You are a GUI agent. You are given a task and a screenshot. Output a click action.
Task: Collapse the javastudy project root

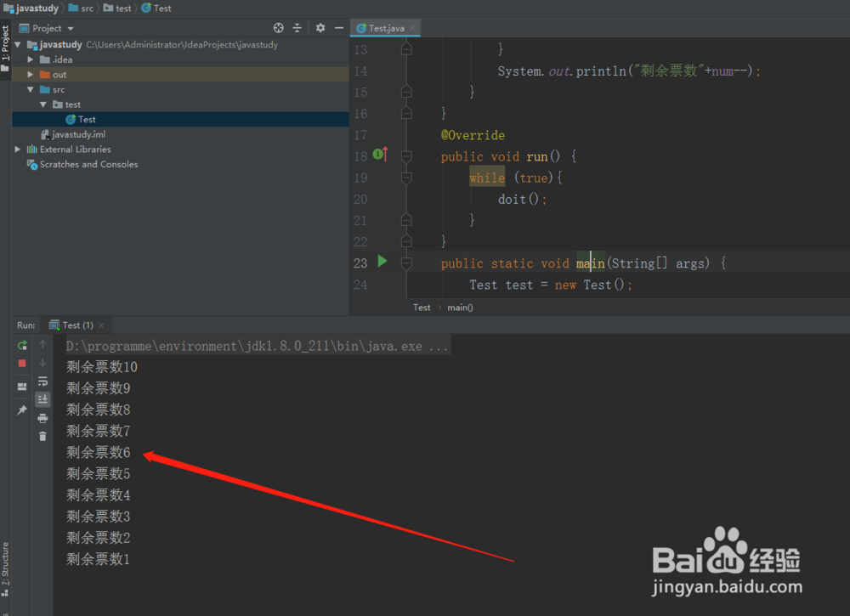click(18, 44)
